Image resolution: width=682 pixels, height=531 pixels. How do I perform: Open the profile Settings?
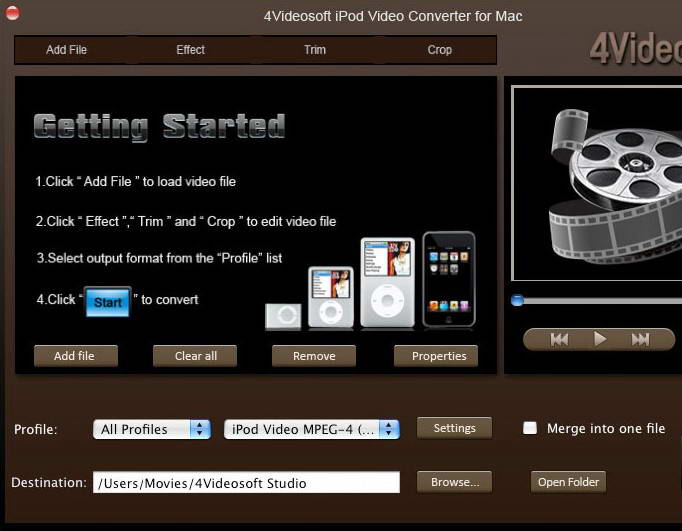click(455, 428)
